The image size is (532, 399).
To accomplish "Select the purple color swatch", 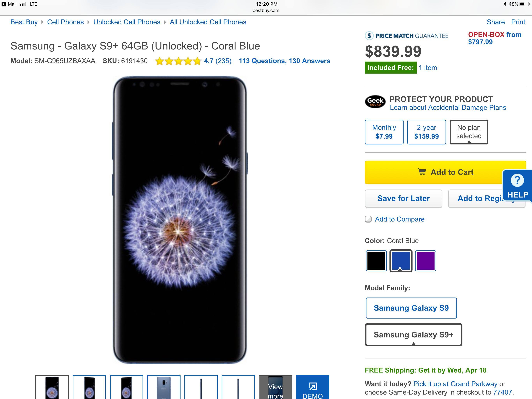I will point(425,261).
